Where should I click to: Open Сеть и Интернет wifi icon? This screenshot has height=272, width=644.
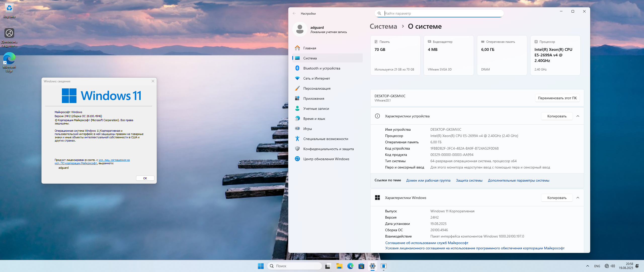click(297, 78)
